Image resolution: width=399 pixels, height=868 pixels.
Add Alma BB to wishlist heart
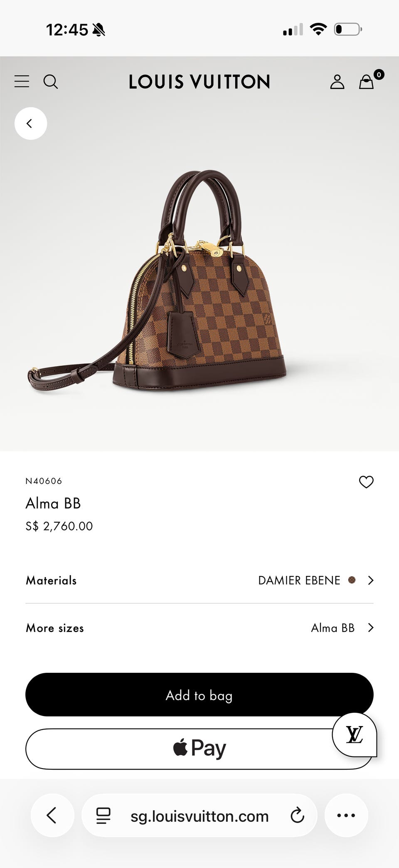coord(366,482)
